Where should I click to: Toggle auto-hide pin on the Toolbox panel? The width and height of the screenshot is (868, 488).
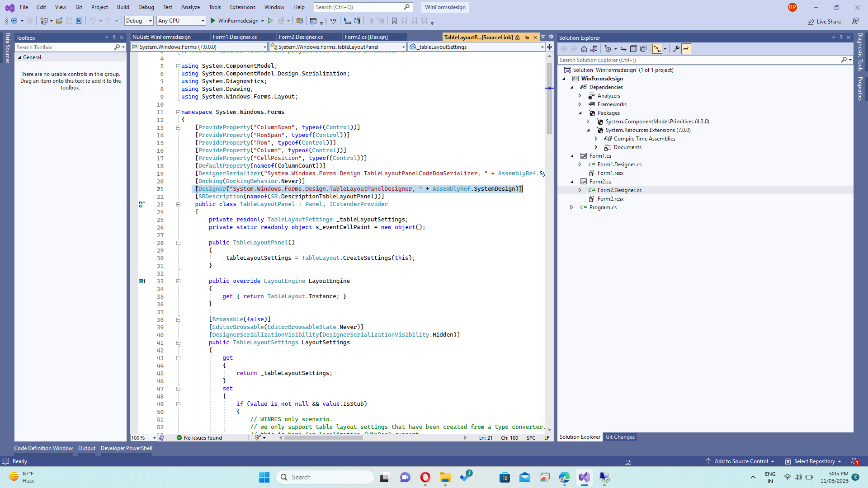[x=114, y=38]
